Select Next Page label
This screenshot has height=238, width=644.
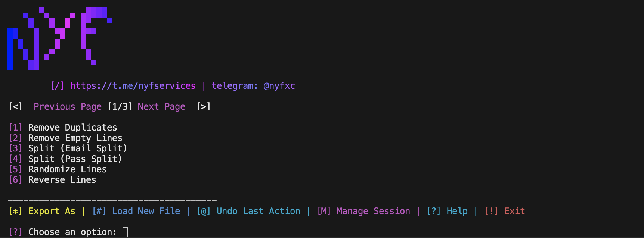161,107
